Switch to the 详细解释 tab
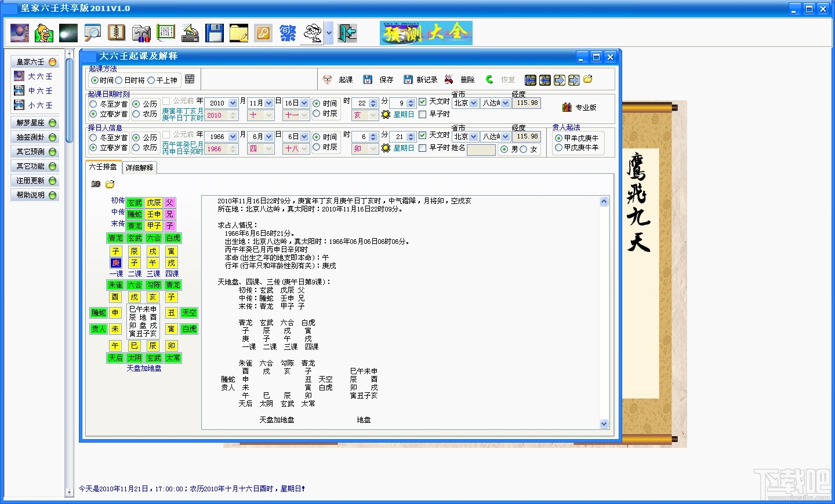 point(139,168)
